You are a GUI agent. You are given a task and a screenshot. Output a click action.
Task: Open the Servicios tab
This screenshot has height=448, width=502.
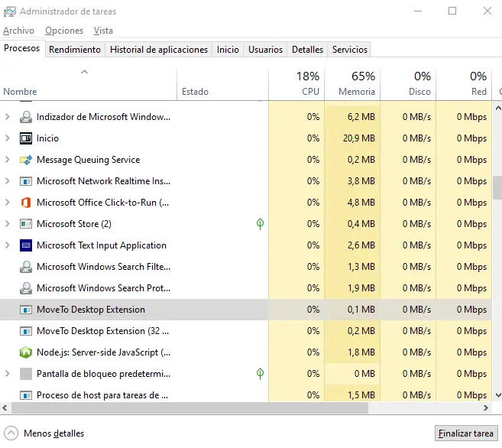pyautogui.click(x=349, y=50)
